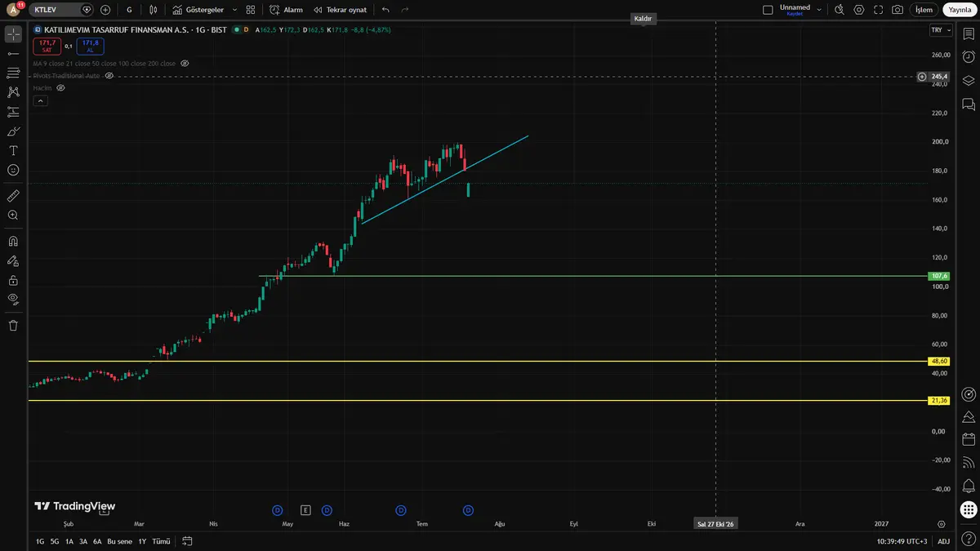Screen dimensions: 980x551
Task: Select the 5G time range
Action: (55, 541)
